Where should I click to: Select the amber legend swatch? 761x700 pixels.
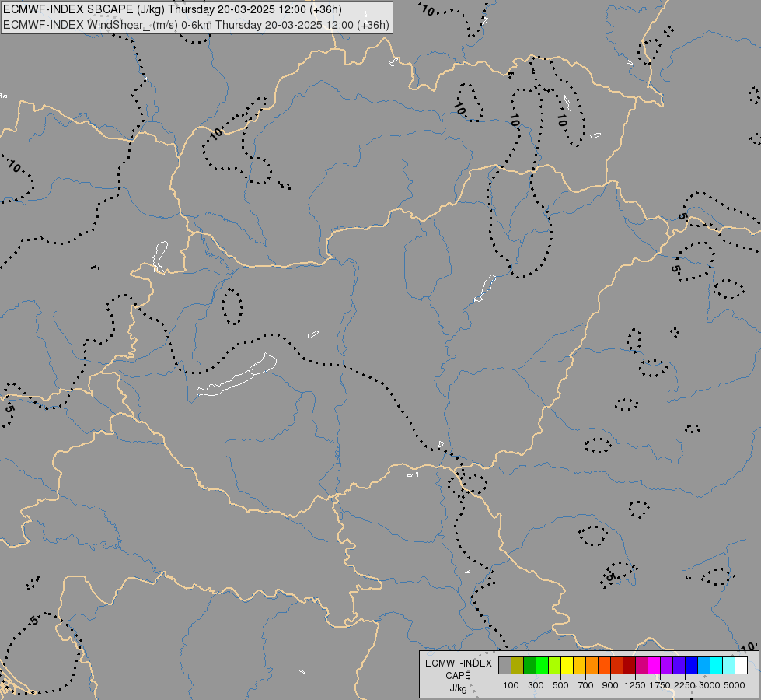(579, 666)
